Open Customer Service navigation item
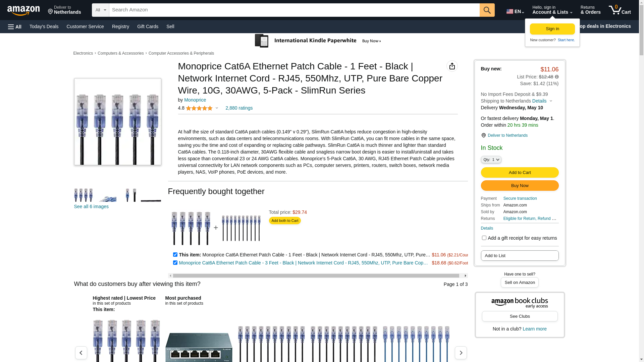 [85, 26]
